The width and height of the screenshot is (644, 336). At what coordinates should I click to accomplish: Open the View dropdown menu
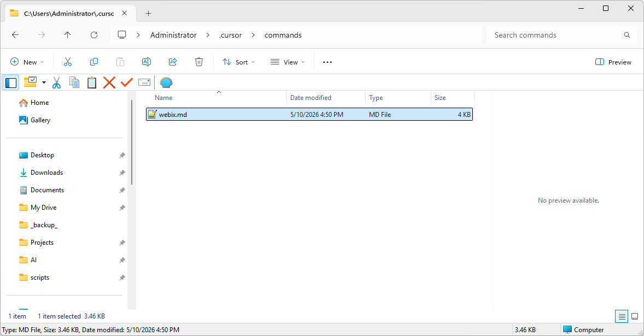288,62
